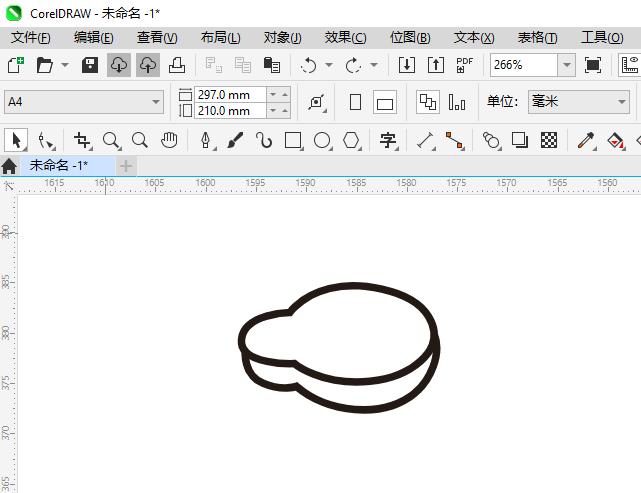Select the Zoom magnifier tool
This screenshot has width=641, height=493.
pos(111,141)
